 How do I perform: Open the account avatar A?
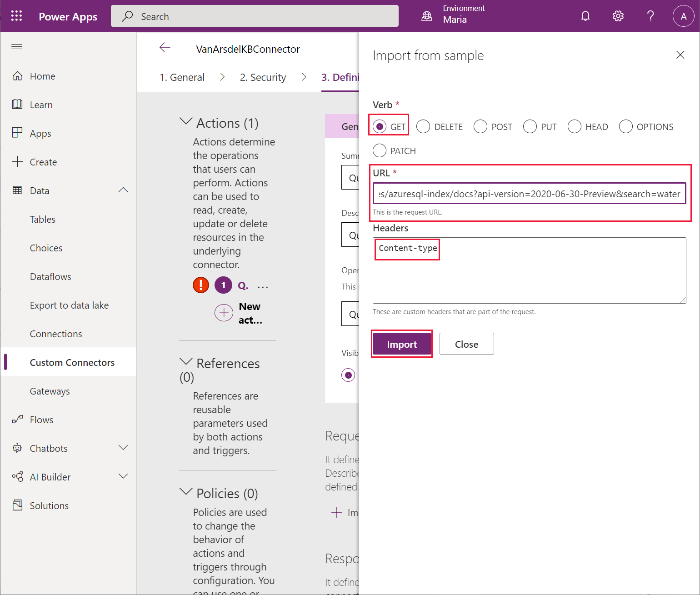[x=683, y=16]
